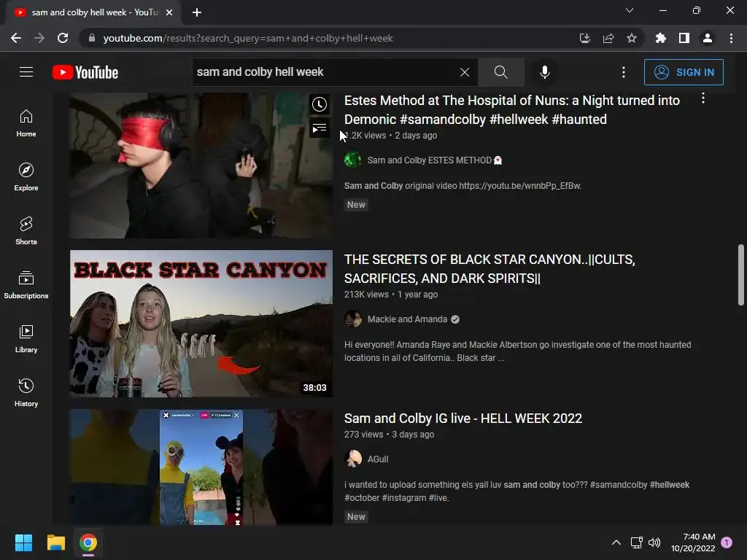
Task: Open YouTube settings three-dot menu
Action: pyautogui.click(x=624, y=72)
